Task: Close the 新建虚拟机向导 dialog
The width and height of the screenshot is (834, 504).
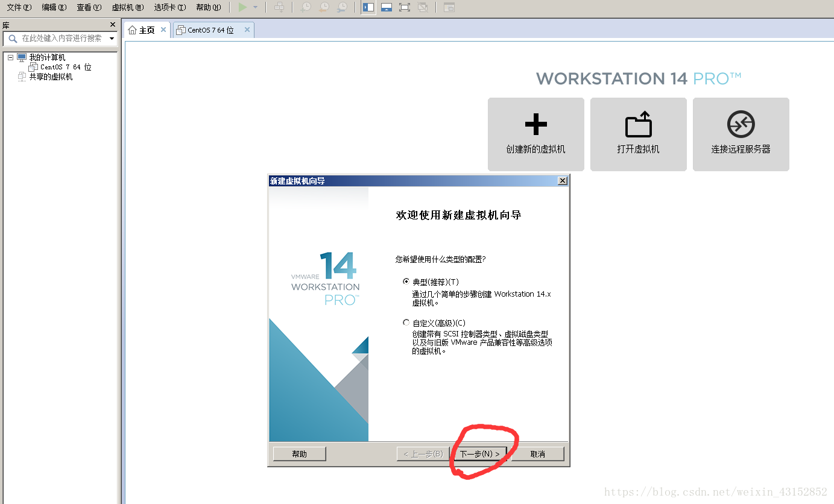Action: click(563, 181)
